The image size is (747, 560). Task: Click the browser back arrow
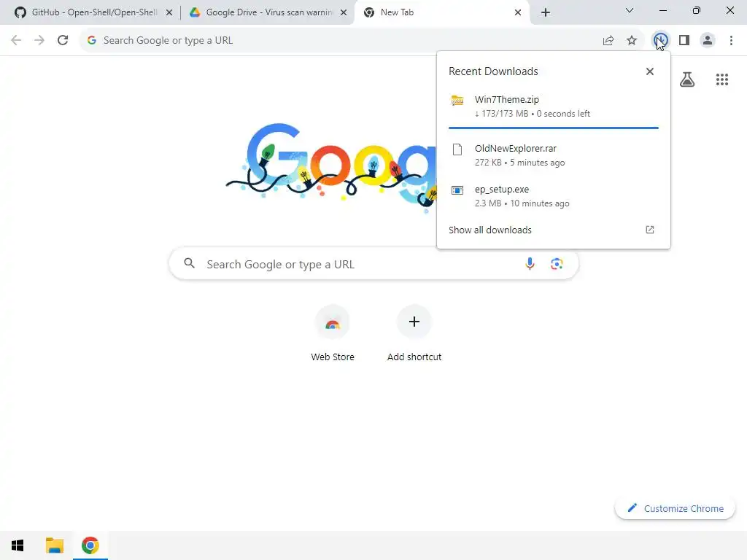[x=16, y=40]
